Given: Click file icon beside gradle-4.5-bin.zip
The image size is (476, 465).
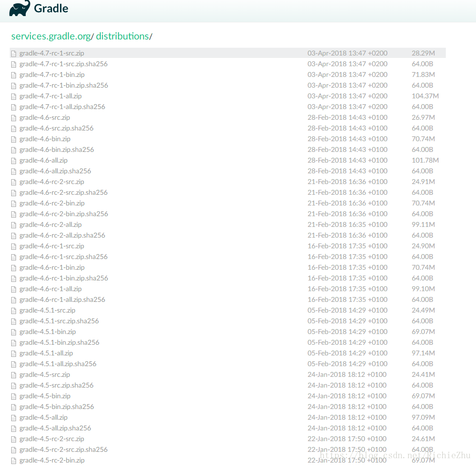Looking at the screenshot, I should click(14, 396).
